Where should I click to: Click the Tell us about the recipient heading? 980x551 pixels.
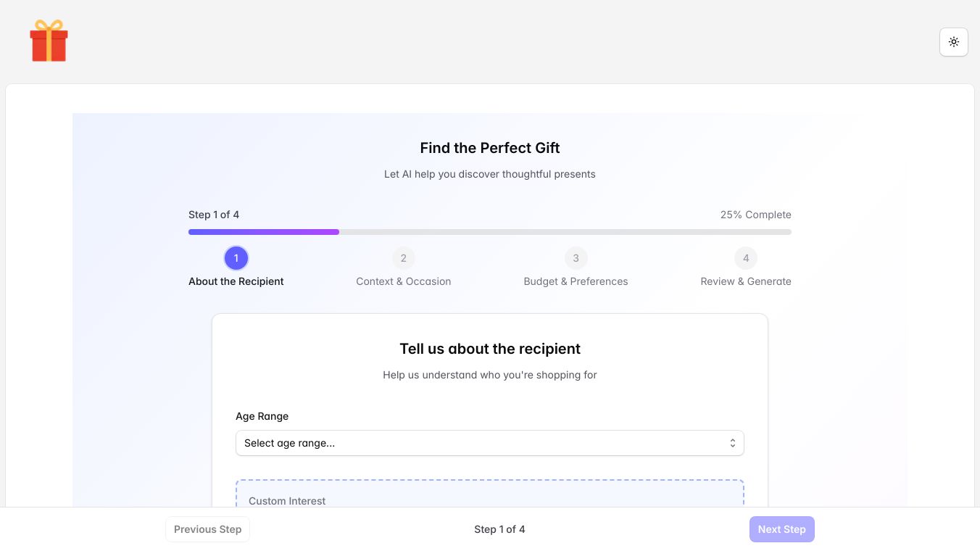coord(490,349)
